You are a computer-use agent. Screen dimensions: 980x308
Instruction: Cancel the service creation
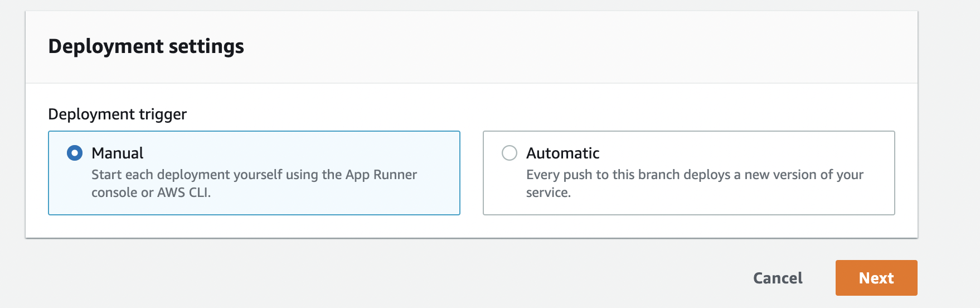(778, 278)
